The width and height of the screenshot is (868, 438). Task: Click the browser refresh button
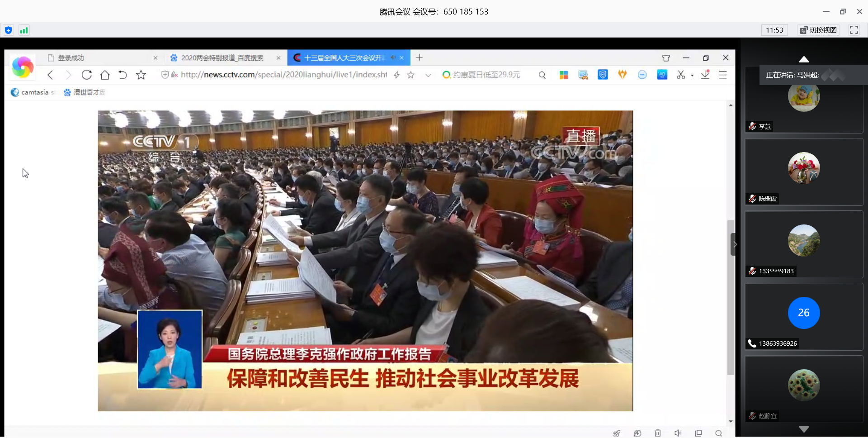click(87, 75)
